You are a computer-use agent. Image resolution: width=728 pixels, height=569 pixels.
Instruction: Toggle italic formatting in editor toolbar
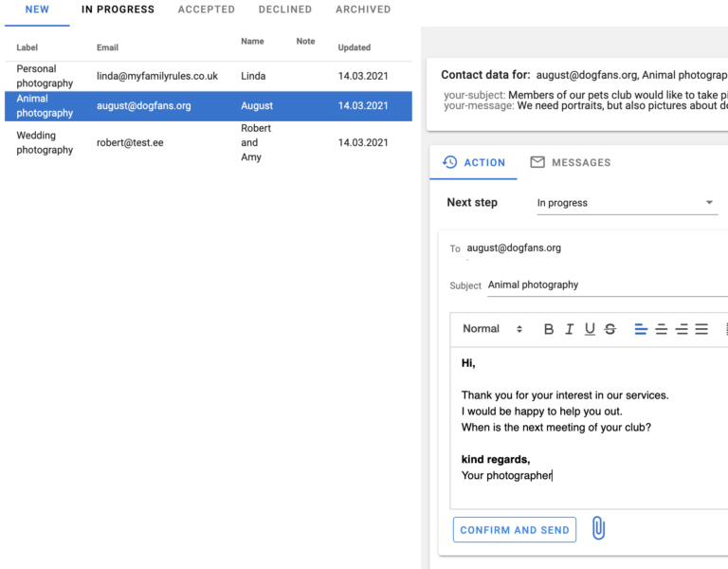(569, 329)
